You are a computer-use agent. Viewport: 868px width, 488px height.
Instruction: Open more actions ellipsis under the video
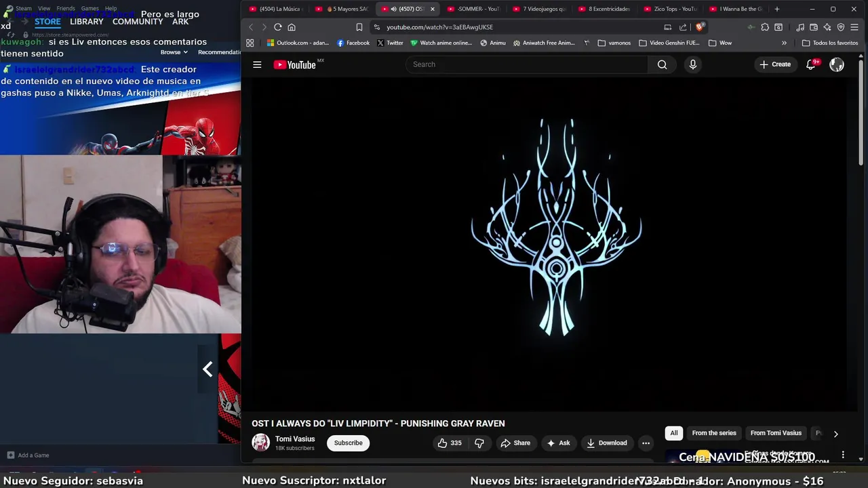646,443
